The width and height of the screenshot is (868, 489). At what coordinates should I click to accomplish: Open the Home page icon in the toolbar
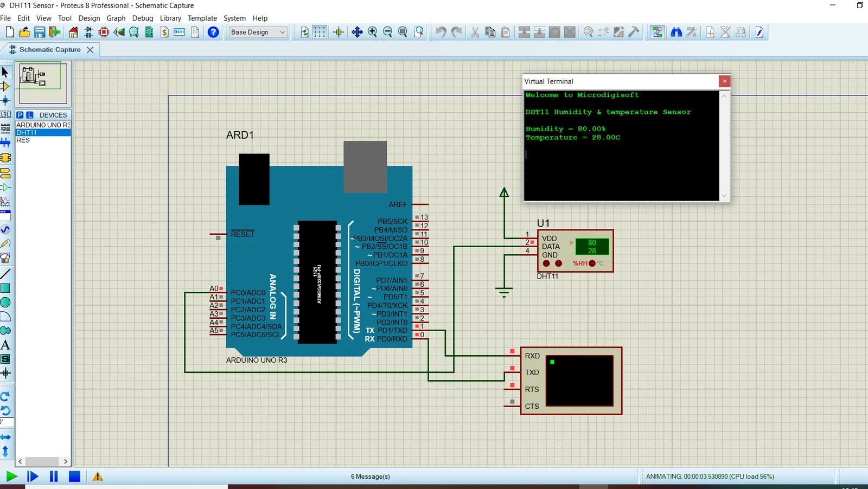[x=73, y=32]
